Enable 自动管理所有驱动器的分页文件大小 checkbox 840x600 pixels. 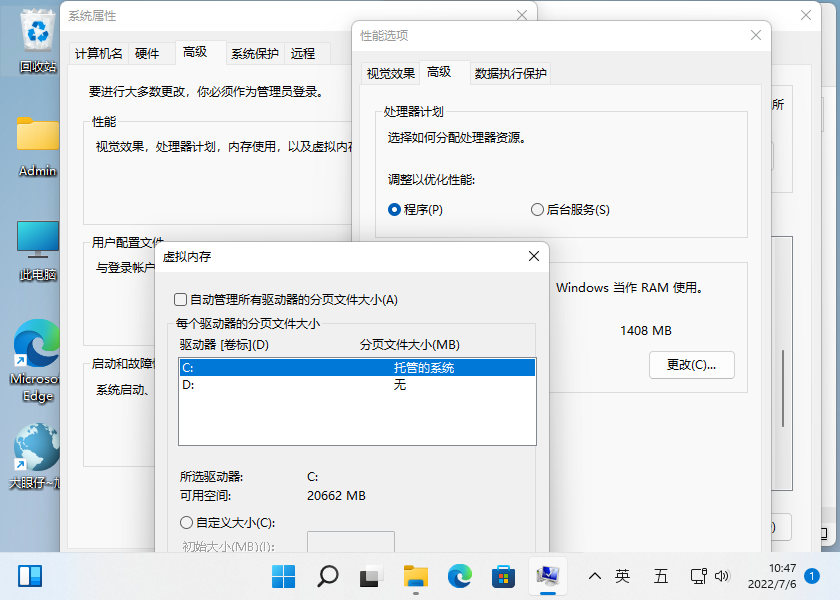coord(183,299)
